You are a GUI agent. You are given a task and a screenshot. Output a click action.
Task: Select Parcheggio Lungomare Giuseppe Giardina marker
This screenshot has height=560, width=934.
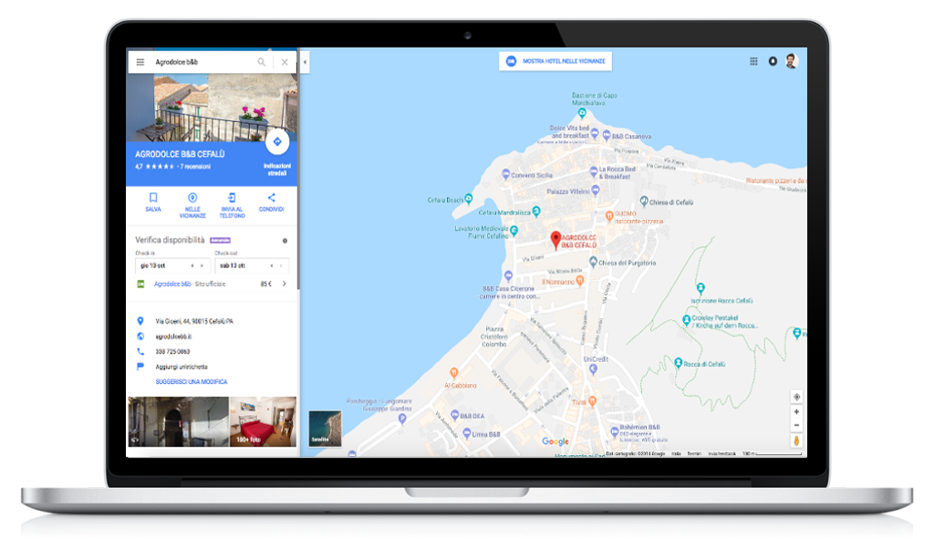tap(402, 419)
